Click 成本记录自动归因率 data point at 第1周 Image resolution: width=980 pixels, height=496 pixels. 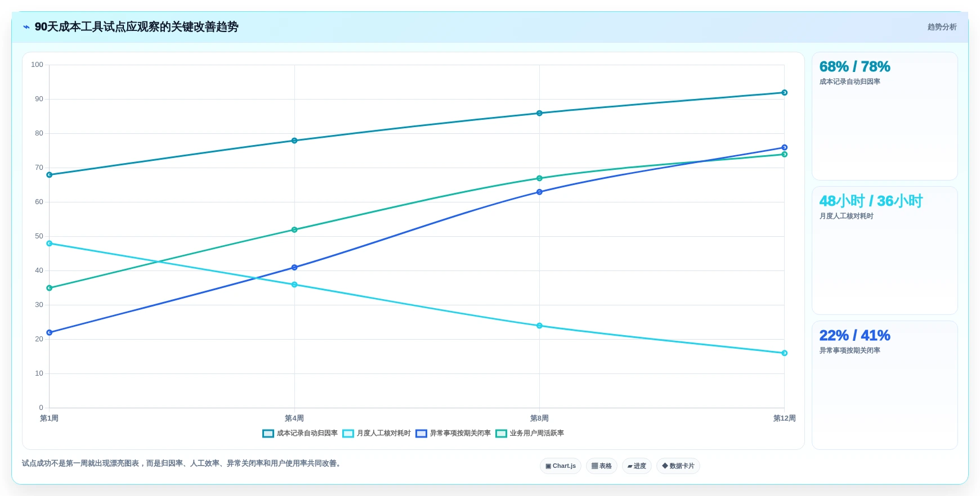50,175
